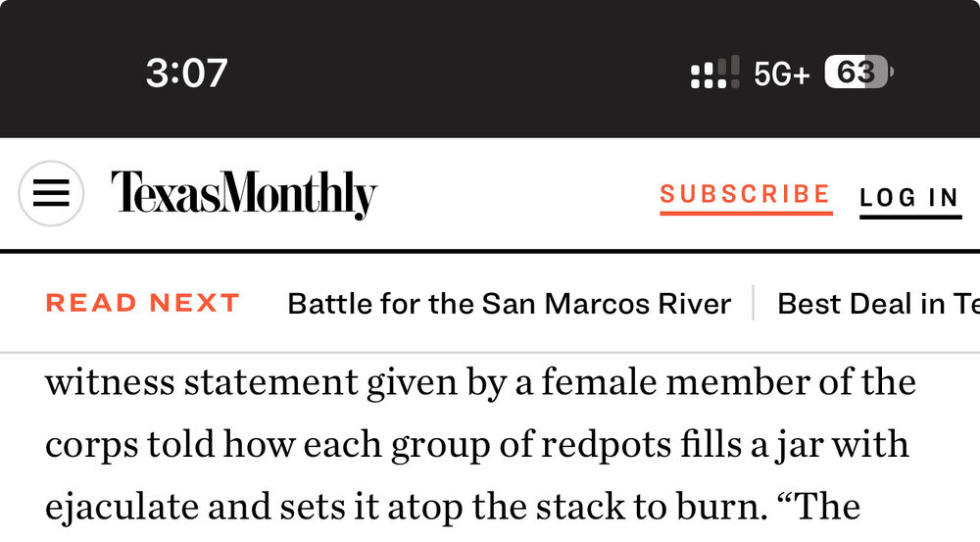Tap the battery level indicator
The image size is (980, 542).
coord(857,73)
